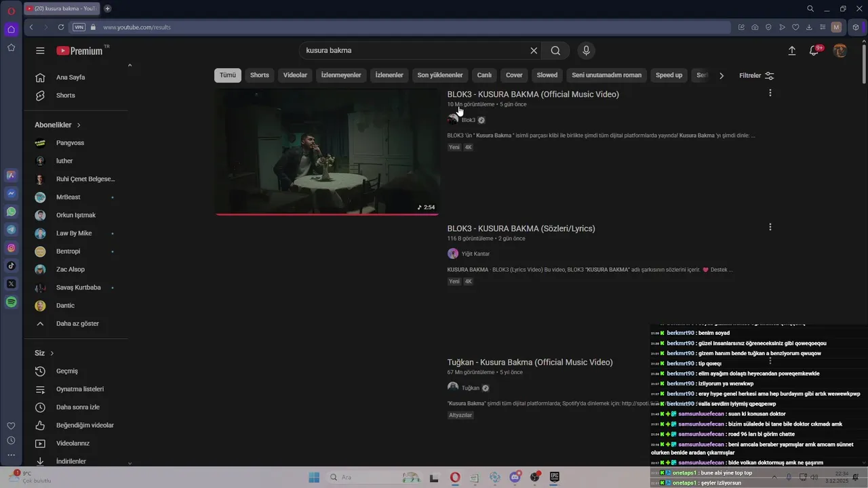Open Instagram in the Opera sidebar
The image size is (868, 488).
[x=12, y=248]
